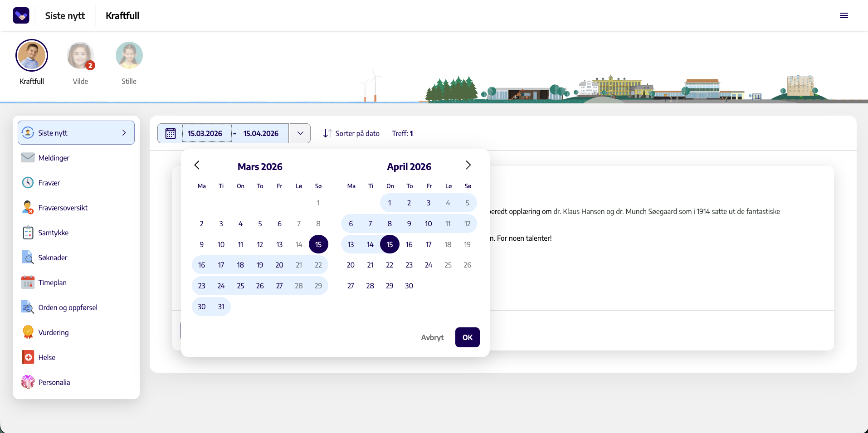Open the hamburger menu

tap(844, 15)
